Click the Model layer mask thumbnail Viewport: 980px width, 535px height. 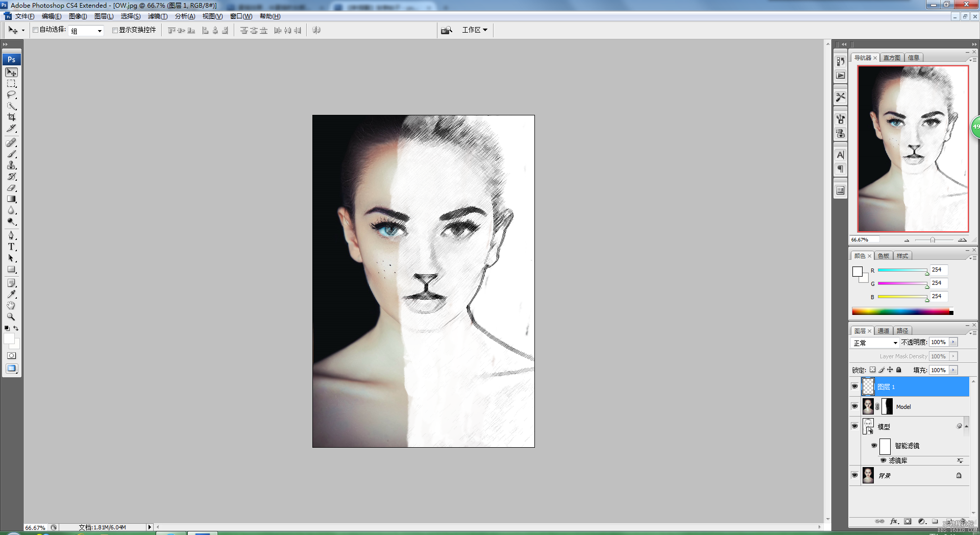[x=887, y=406]
